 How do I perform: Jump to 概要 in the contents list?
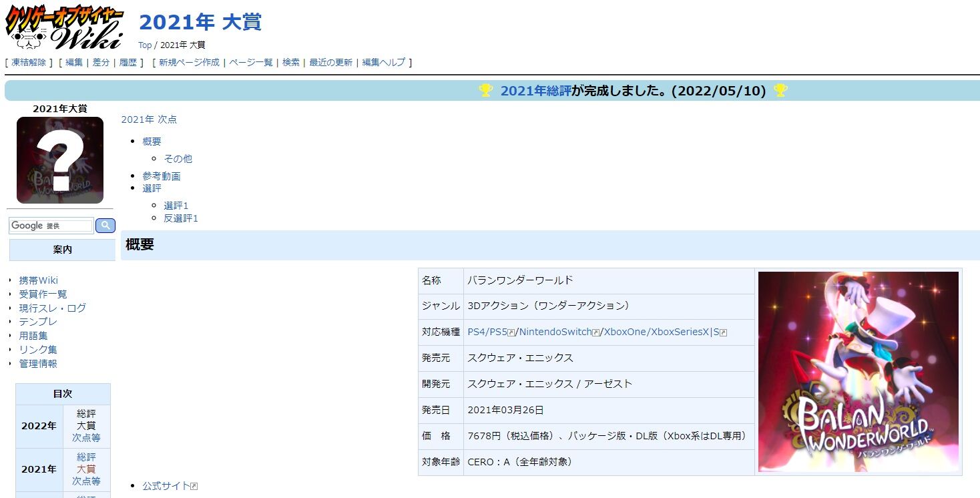(152, 142)
